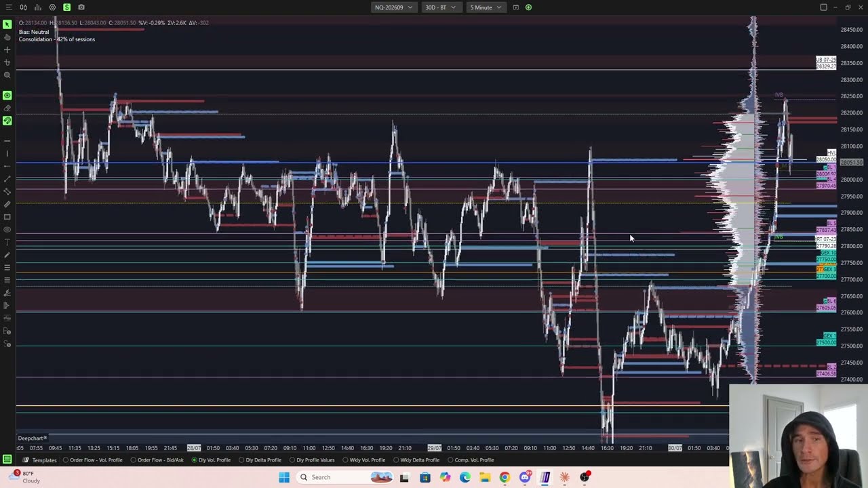Select the crosshair plus tool
Image resolution: width=868 pixels, height=488 pixels.
click(x=7, y=49)
